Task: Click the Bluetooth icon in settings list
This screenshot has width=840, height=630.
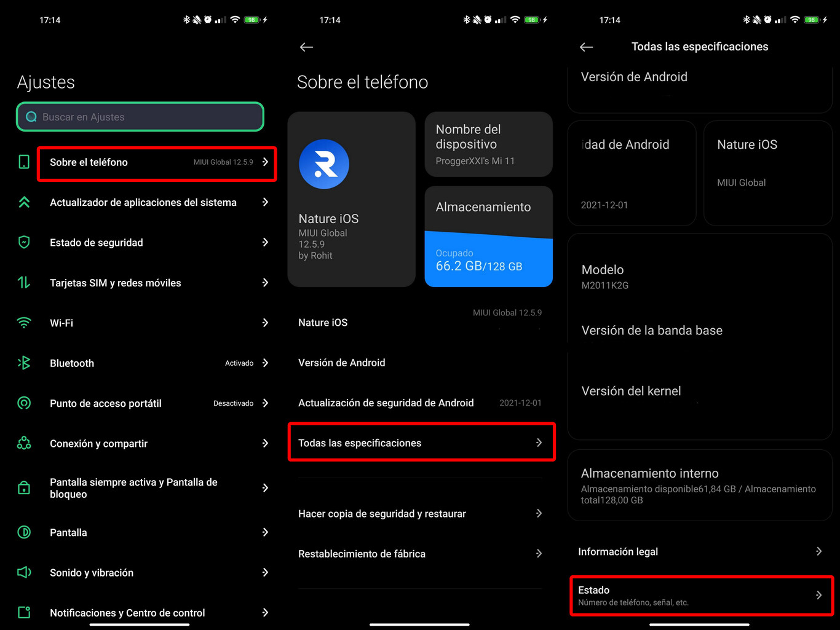Action: 24,363
